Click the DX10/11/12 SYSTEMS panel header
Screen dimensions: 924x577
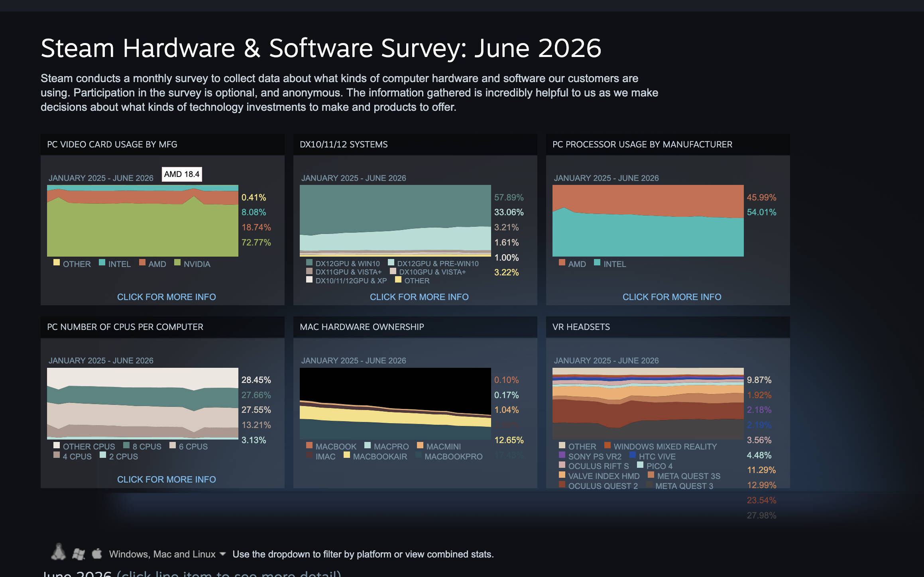pyautogui.click(x=415, y=144)
